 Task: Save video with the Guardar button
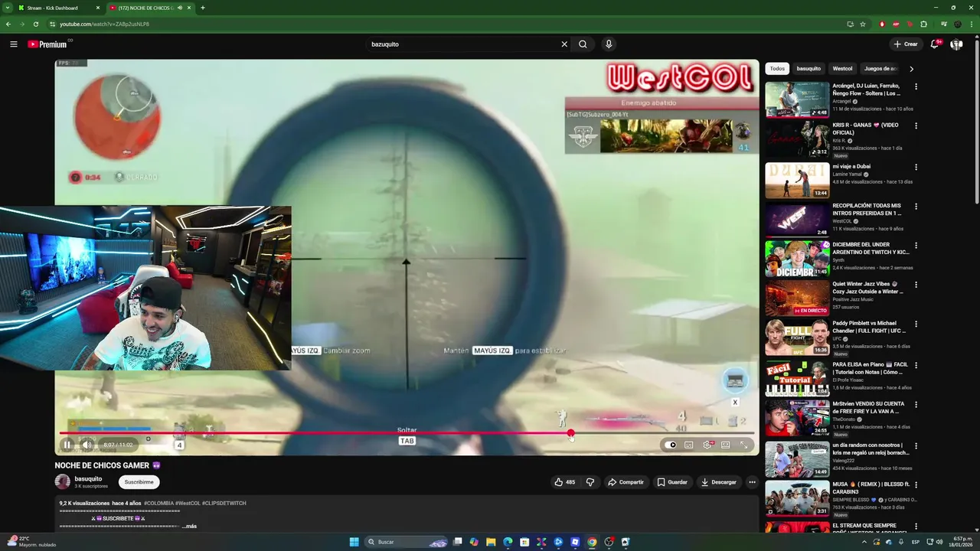click(672, 482)
